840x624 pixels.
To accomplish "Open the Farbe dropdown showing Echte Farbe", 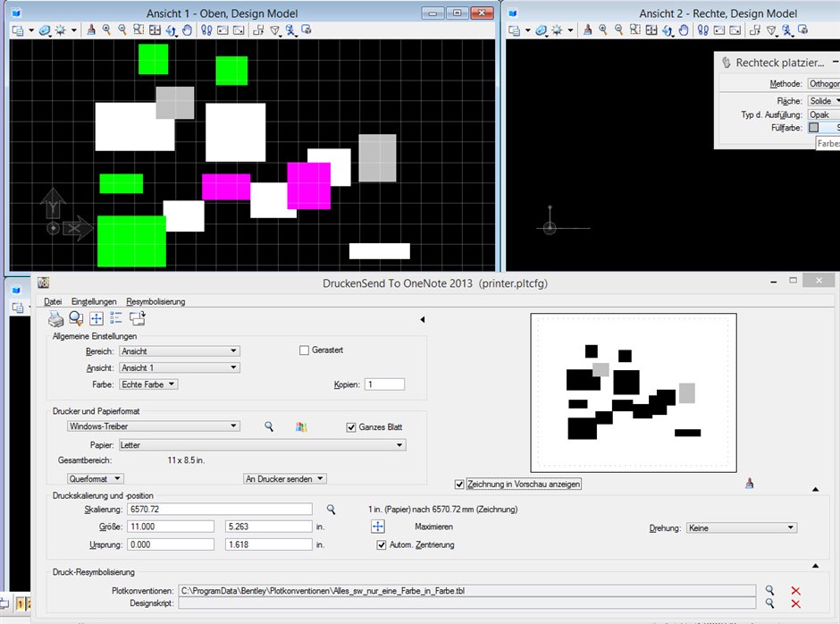I will (x=148, y=384).
